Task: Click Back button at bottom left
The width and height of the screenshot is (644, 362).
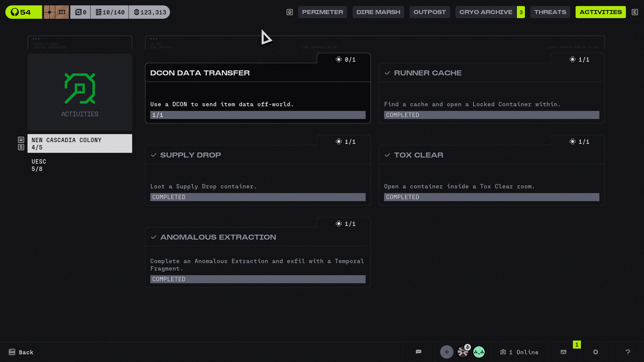Action: click(x=21, y=352)
